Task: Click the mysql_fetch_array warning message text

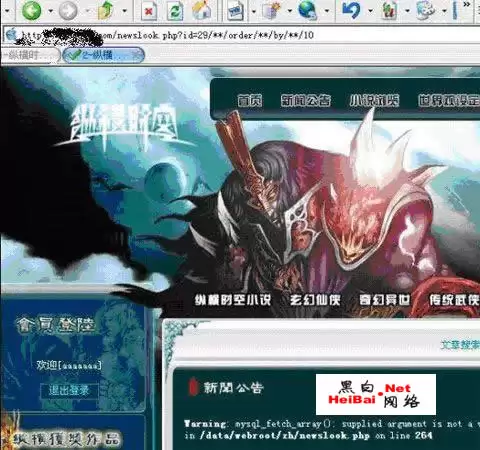Action: coord(332,424)
